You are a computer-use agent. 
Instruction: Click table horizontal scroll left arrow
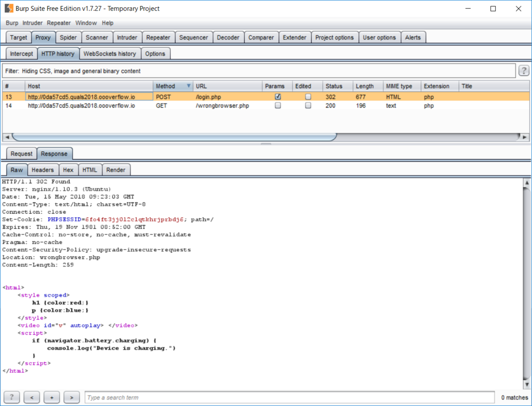point(7,137)
